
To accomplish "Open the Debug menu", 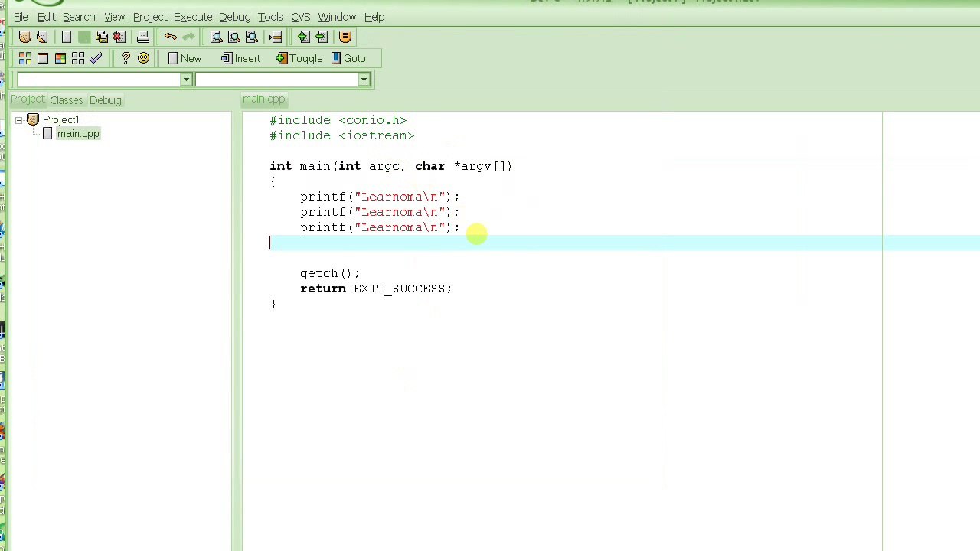I will tap(234, 17).
